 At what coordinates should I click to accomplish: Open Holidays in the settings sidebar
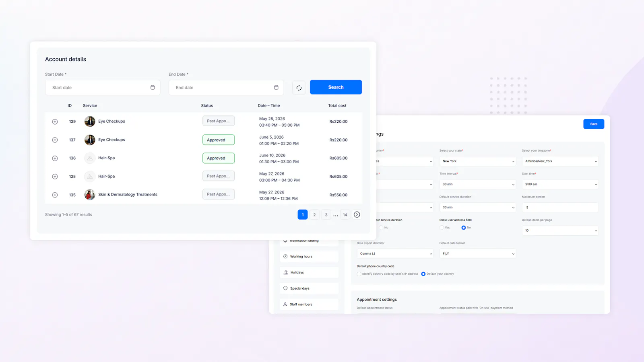point(309,272)
